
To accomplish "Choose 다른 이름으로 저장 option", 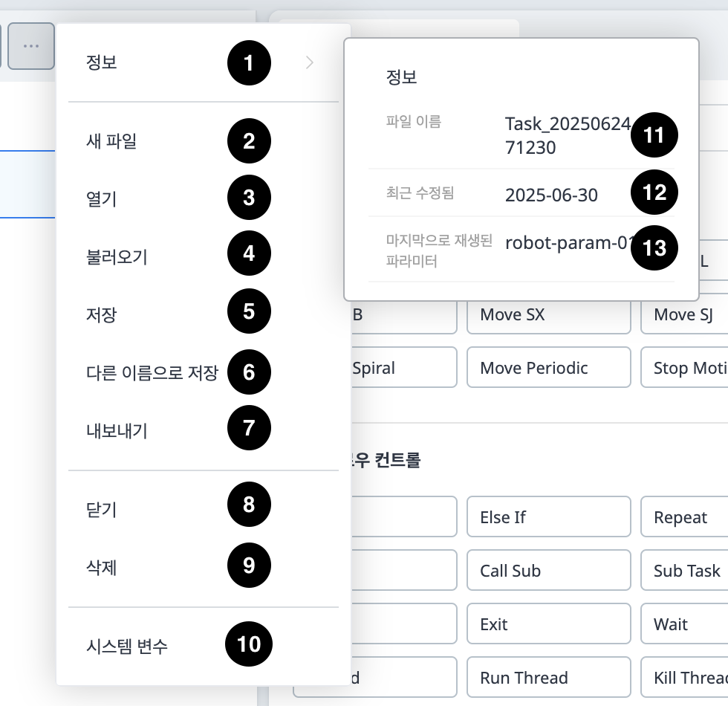I will pyautogui.click(x=136, y=372).
